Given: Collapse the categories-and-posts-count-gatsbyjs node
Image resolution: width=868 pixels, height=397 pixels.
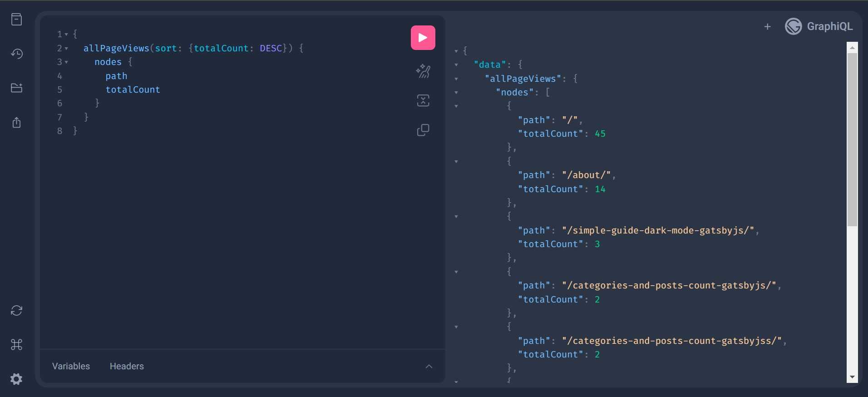Looking at the screenshot, I should coord(456,272).
